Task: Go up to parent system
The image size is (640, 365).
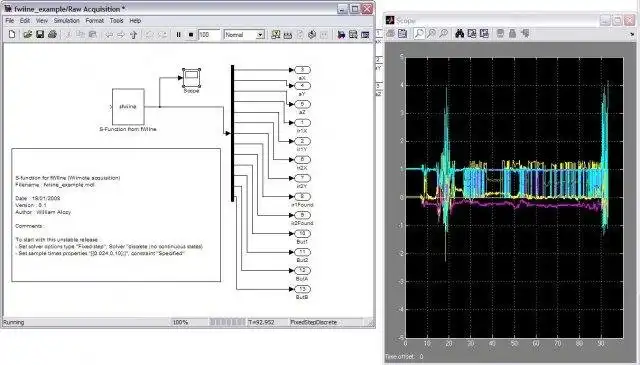Action: (x=133, y=35)
